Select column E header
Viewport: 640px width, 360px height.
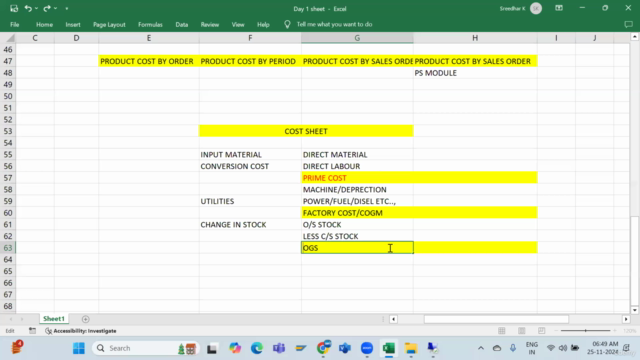pyautogui.click(x=149, y=38)
